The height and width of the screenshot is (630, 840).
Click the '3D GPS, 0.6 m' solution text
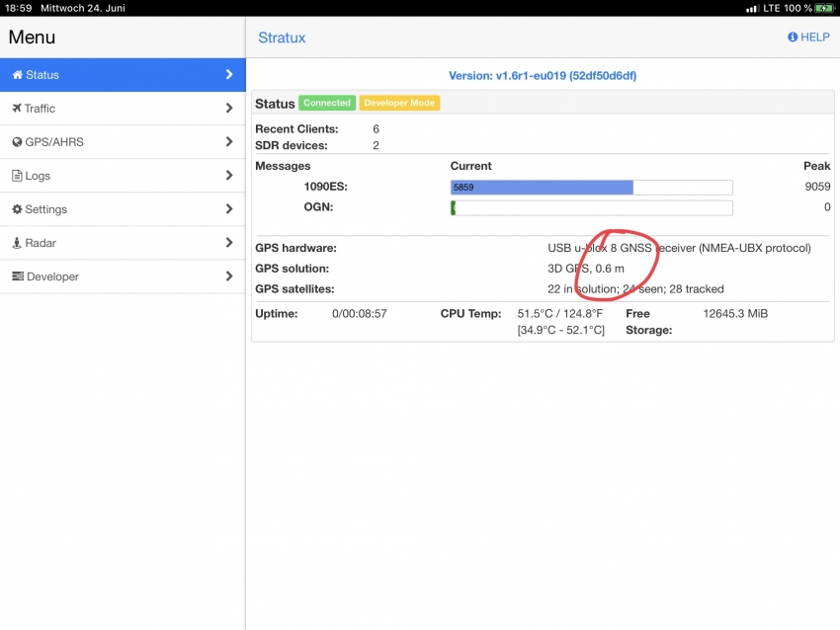pos(586,269)
